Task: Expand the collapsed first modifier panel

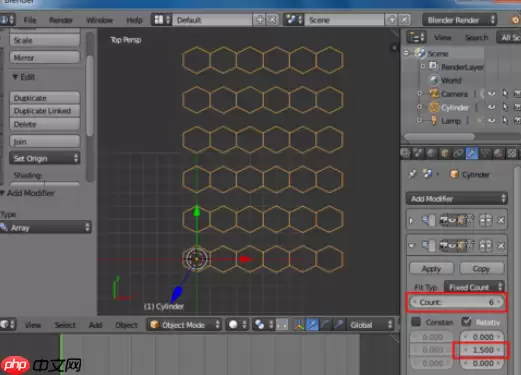Action: pos(411,220)
